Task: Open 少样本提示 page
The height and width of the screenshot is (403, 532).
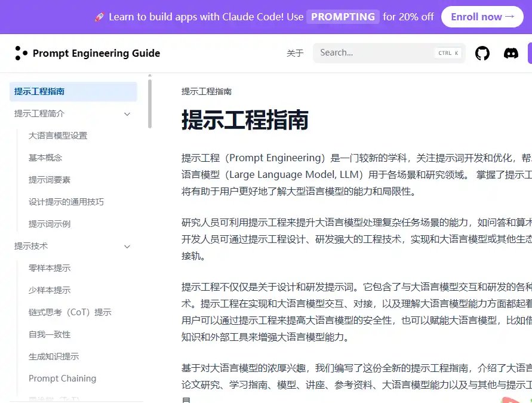Action: (50, 290)
